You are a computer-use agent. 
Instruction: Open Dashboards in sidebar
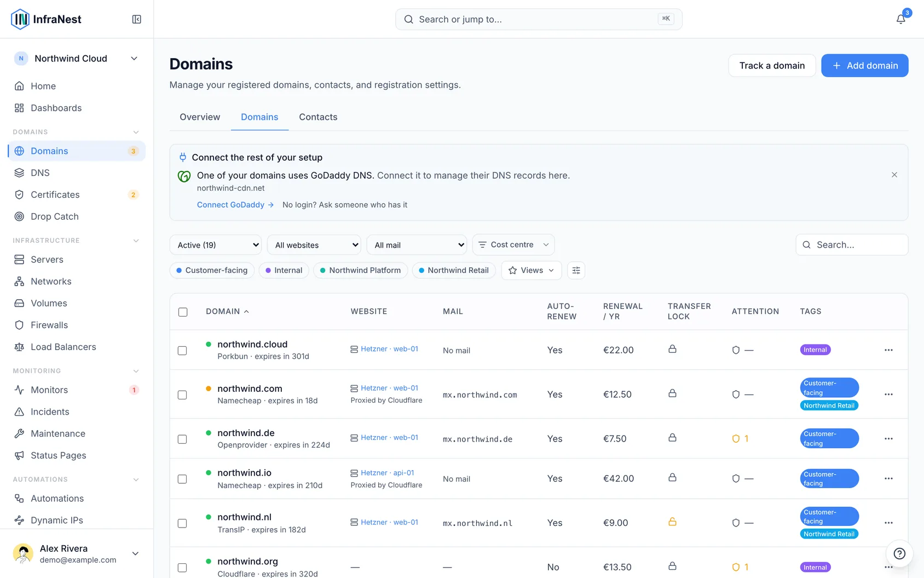77,108
